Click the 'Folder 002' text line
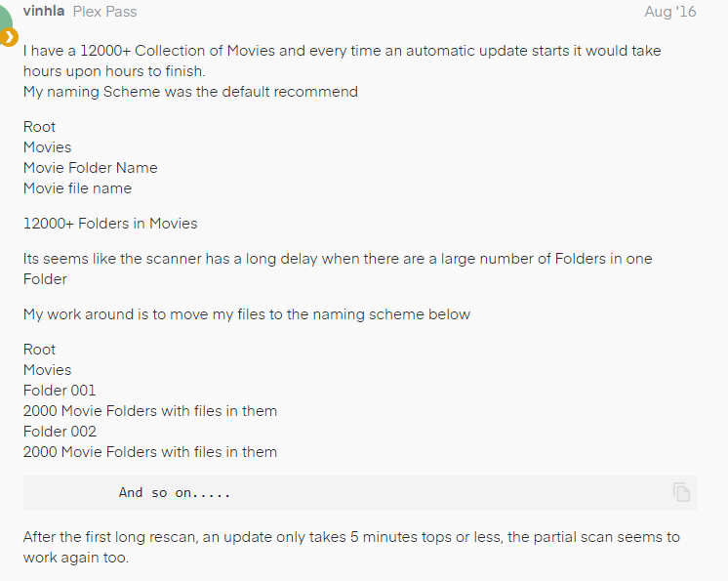 (60, 432)
